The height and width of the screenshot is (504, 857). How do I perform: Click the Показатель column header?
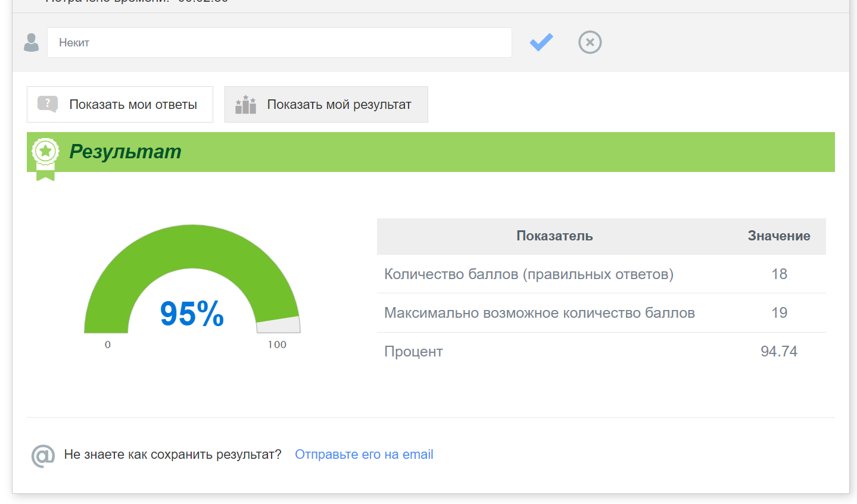click(554, 236)
